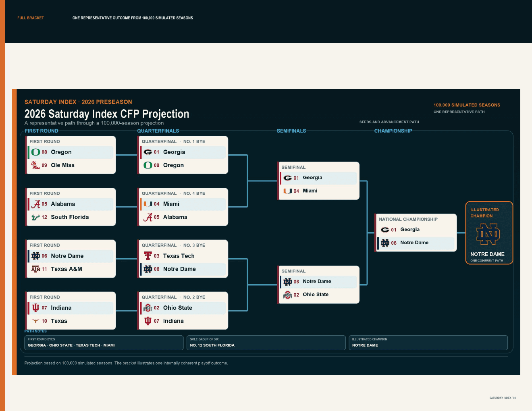Click 'NOTRE DAME' text in the champion box

[x=487, y=254]
